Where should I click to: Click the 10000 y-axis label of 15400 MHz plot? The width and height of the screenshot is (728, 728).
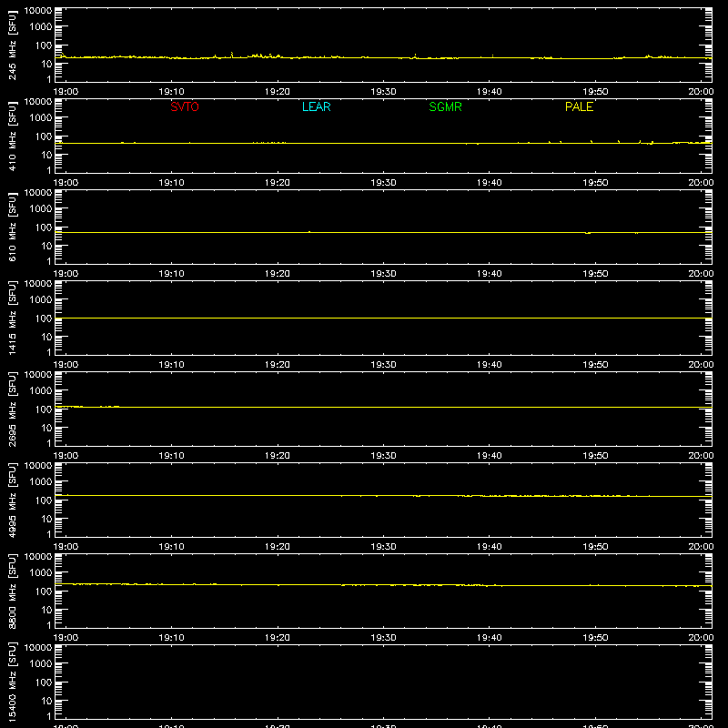point(38,648)
